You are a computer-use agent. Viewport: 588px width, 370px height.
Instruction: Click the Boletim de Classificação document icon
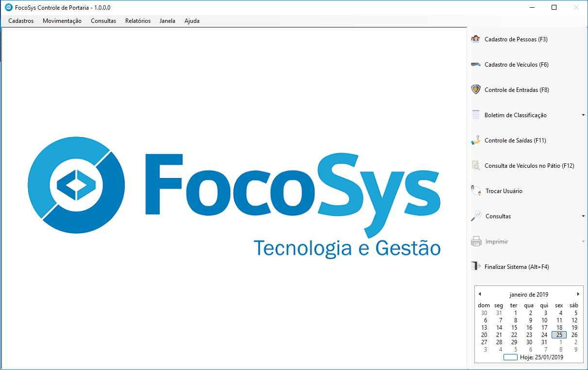[476, 115]
